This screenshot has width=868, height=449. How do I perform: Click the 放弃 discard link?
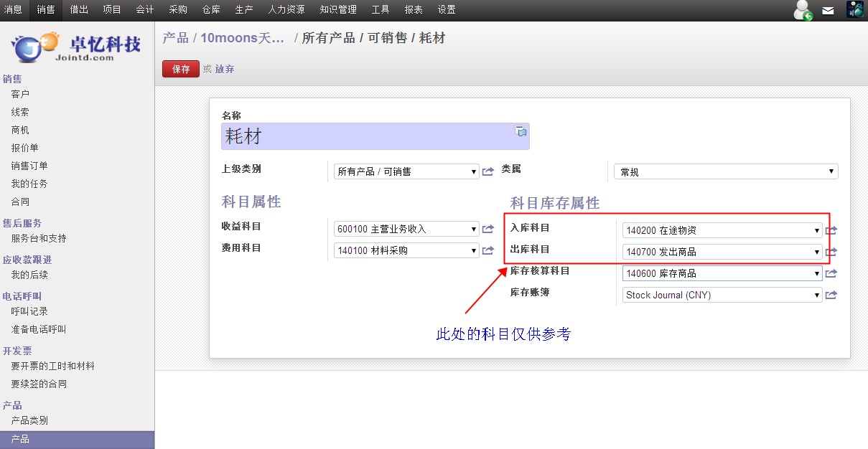pyautogui.click(x=225, y=69)
